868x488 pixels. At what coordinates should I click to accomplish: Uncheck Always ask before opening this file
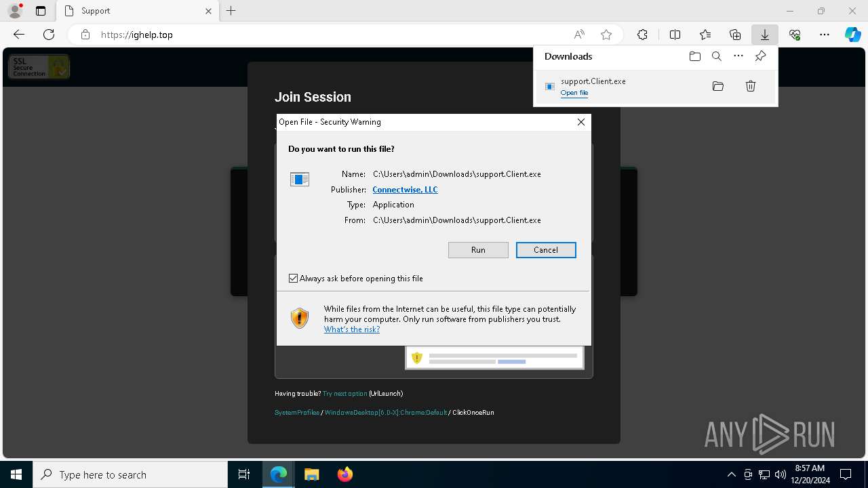(x=293, y=279)
